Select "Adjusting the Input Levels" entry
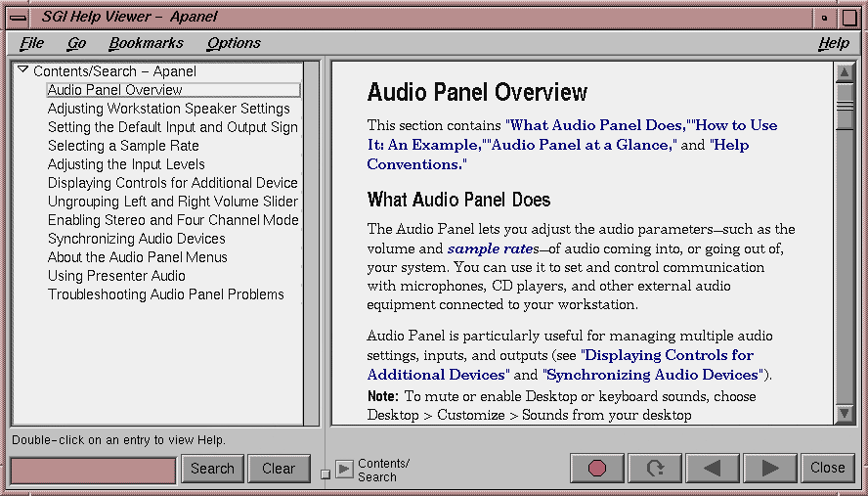Image resolution: width=868 pixels, height=496 pixels. (126, 164)
